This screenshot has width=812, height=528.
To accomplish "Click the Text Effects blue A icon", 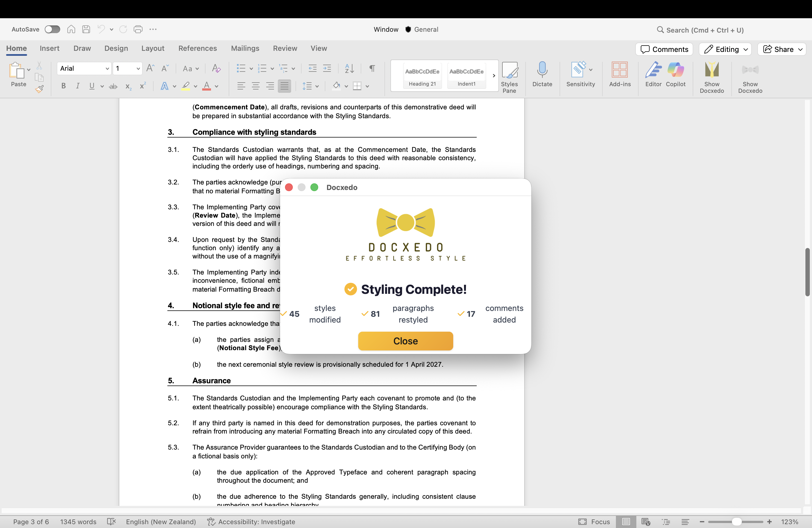I will 164,86.
